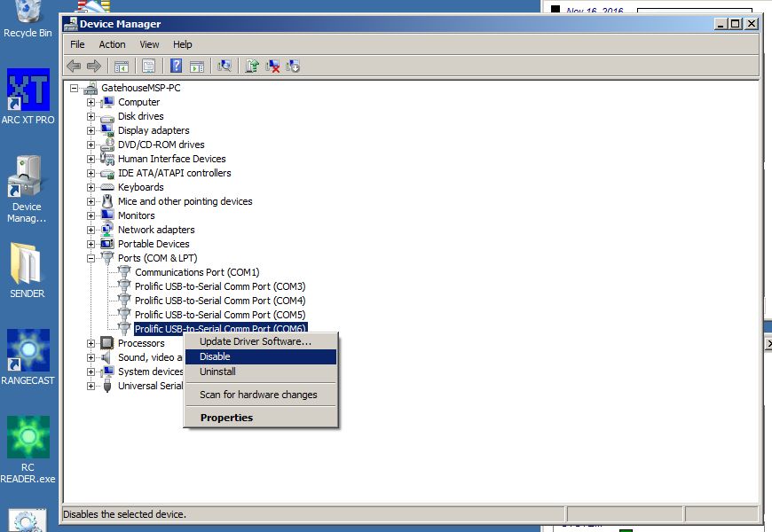Toggle the Show/Hide Console Tree toolbar icon
This screenshot has height=532, width=772.
click(x=121, y=66)
